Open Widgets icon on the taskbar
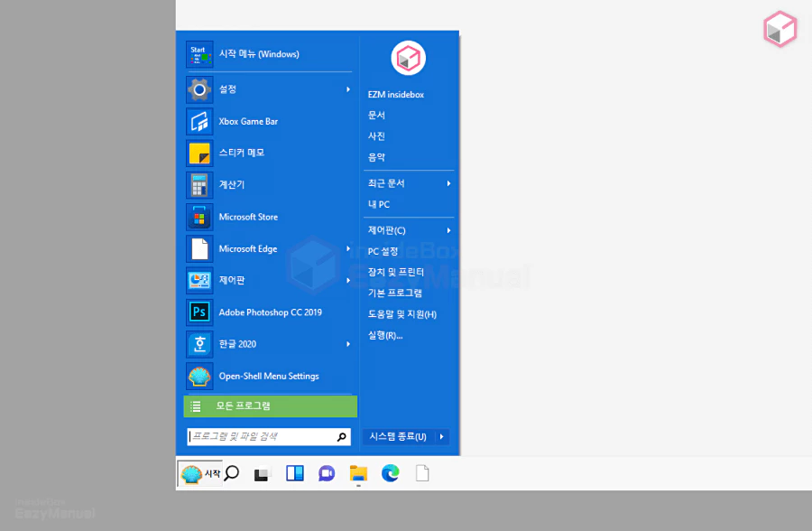The image size is (812, 531). 295,473
